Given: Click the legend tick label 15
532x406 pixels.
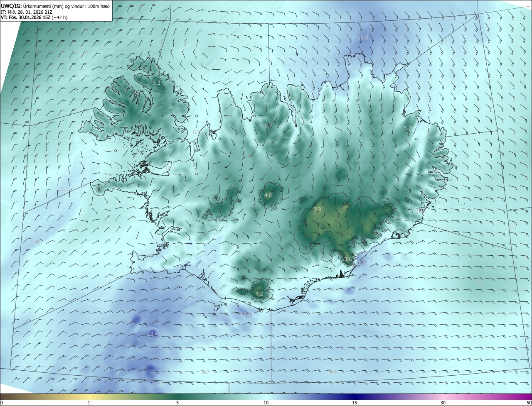Looking at the screenshot, I should 355,403.
